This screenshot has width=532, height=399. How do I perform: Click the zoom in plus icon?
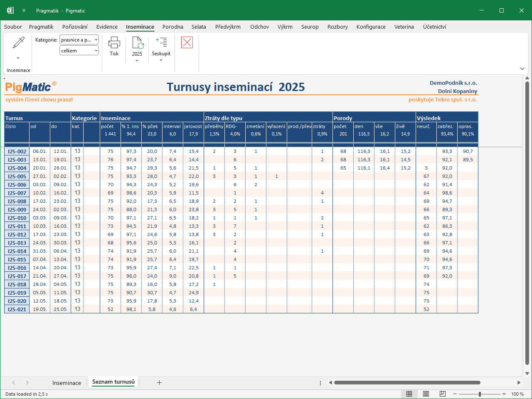[504, 394]
